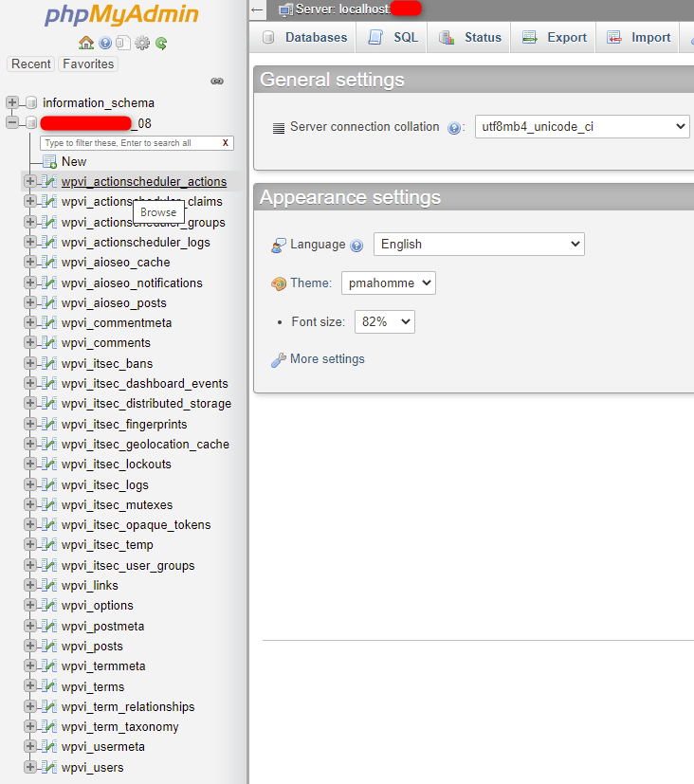Click wrench icon beside More settings
The height and width of the screenshot is (784, 694).
[x=279, y=360]
